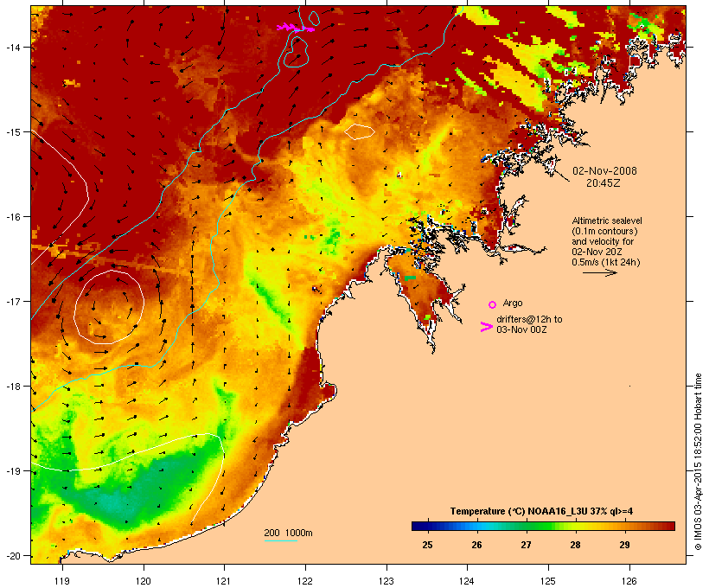Image resolution: width=709 pixels, height=588 pixels.
Task: Click the '200 1000m' depth label
Action: [x=288, y=533]
